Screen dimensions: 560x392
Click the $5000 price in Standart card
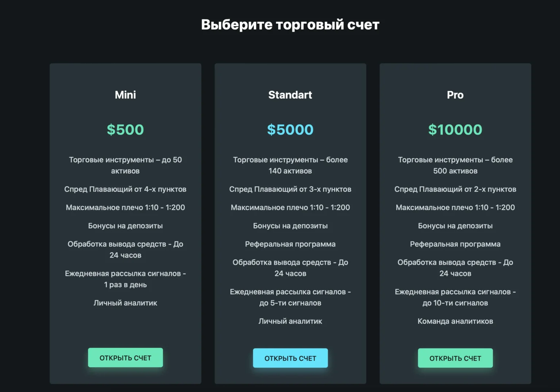pyautogui.click(x=290, y=129)
